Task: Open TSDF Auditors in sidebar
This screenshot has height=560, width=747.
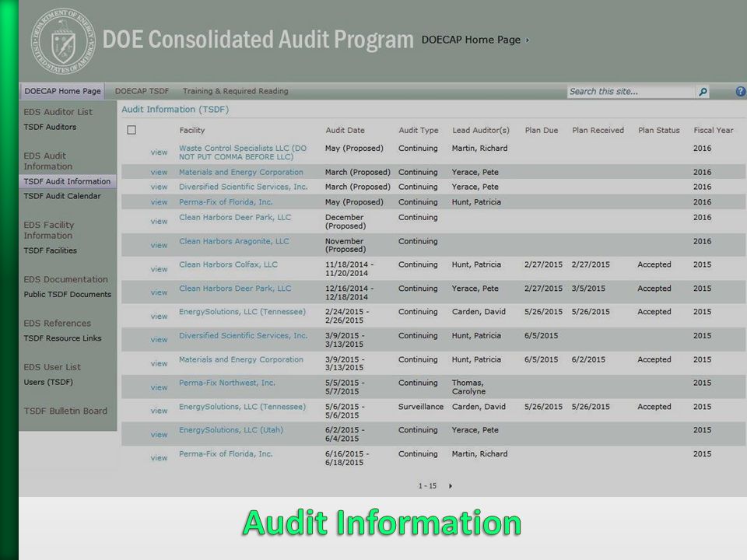Action: coord(50,127)
